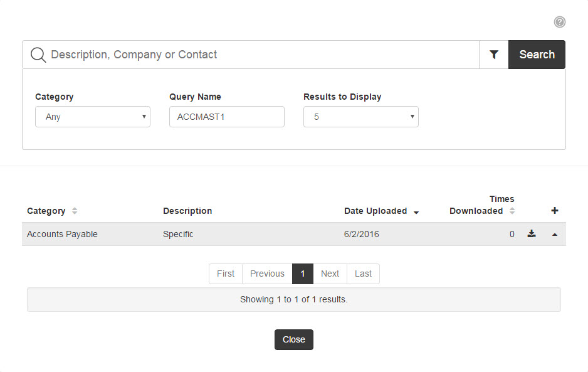Sort by Category column arrows
The width and height of the screenshot is (588, 372).
tap(75, 211)
